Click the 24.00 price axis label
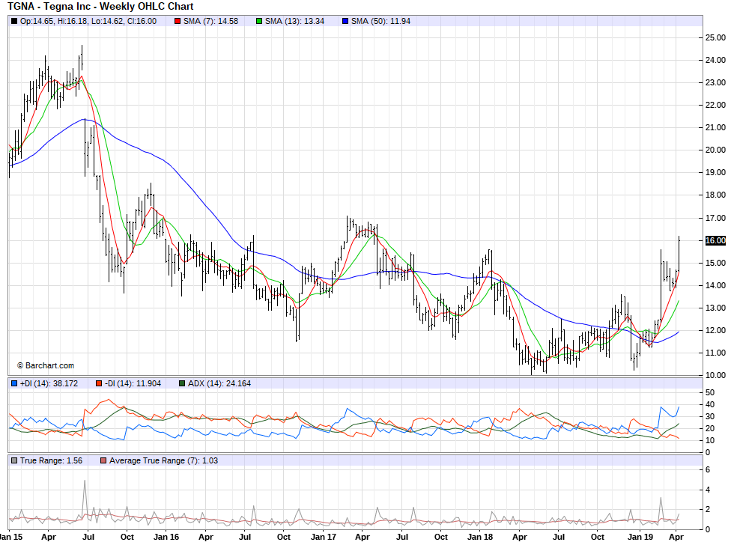734x560 pixels. [715, 61]
